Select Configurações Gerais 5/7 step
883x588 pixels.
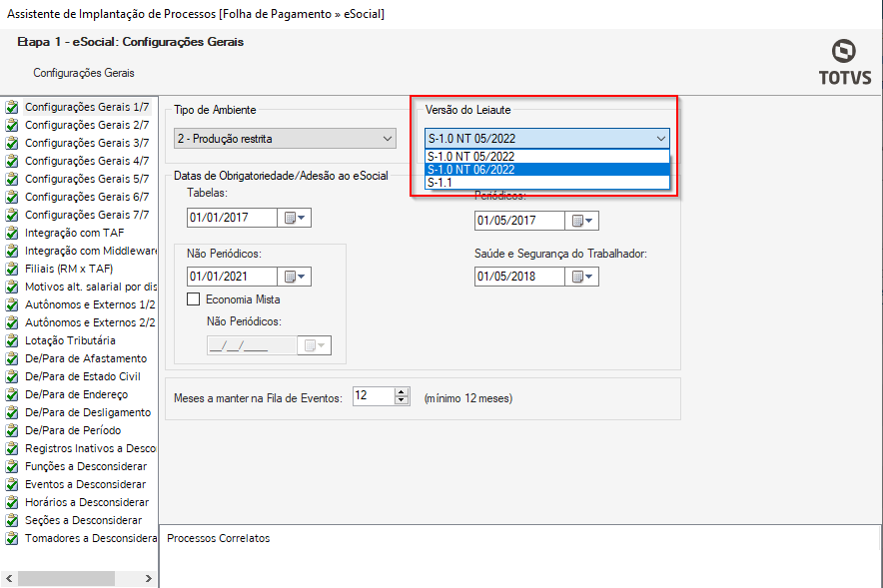pos(87,179)
